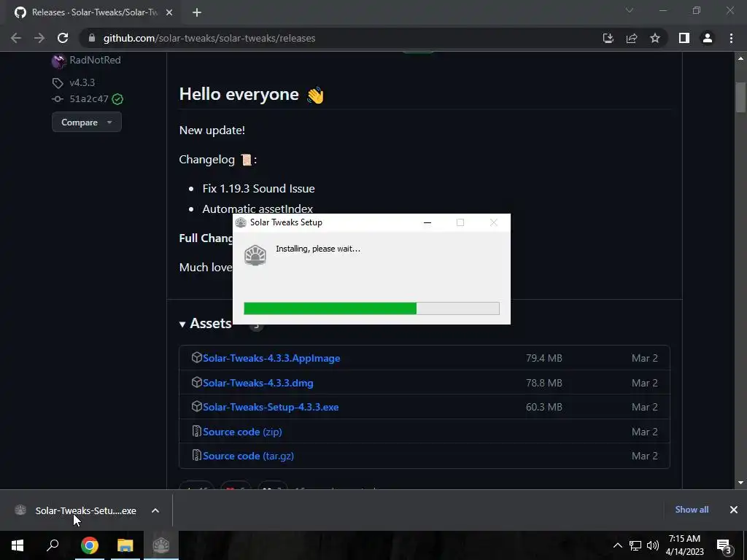Open File Explorer from taskbar
This screenshot has width=747, height=560.
point(125,545)
